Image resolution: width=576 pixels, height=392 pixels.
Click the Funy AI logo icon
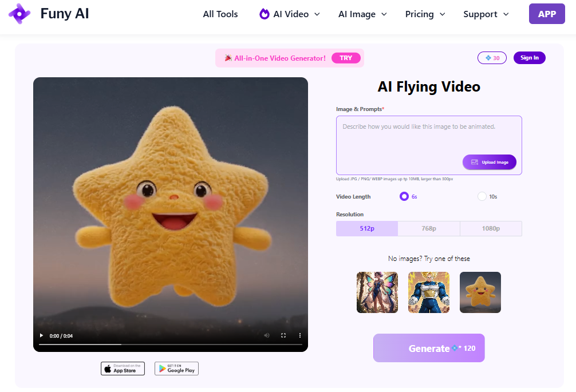(x=19, y=14)
